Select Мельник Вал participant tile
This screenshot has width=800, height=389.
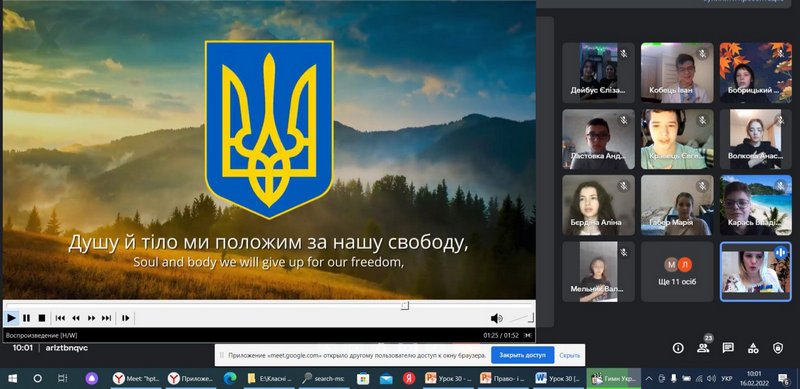tap(598, 272)
